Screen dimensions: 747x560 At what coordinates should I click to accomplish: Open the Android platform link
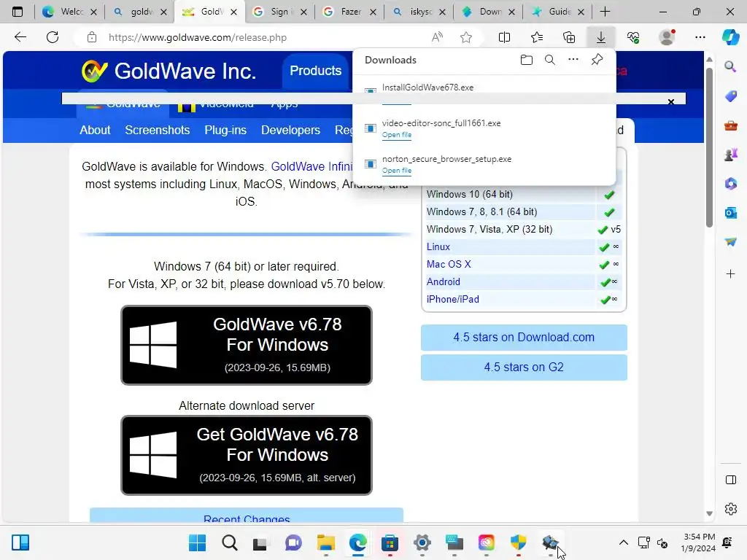tap(443, 282)
